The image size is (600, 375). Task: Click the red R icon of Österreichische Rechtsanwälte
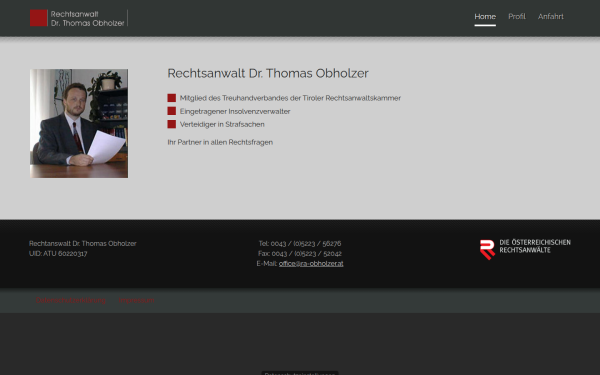coord(488,249)
